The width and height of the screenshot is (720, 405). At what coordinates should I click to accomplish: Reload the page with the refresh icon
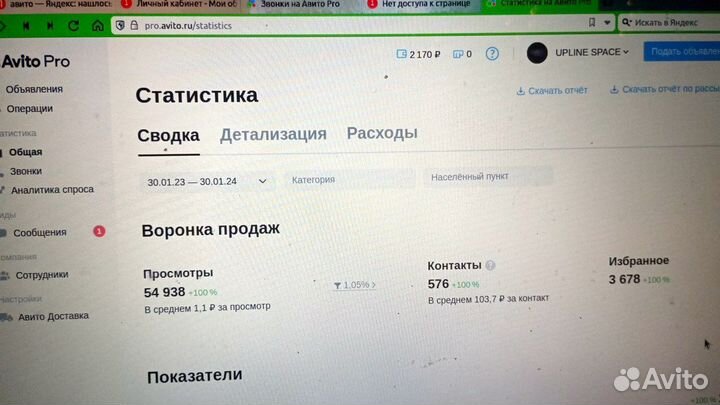[73, 26]
